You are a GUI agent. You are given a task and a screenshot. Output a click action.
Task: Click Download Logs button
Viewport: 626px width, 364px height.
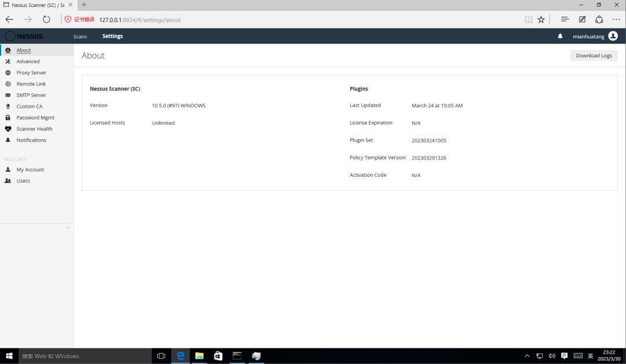594,56
